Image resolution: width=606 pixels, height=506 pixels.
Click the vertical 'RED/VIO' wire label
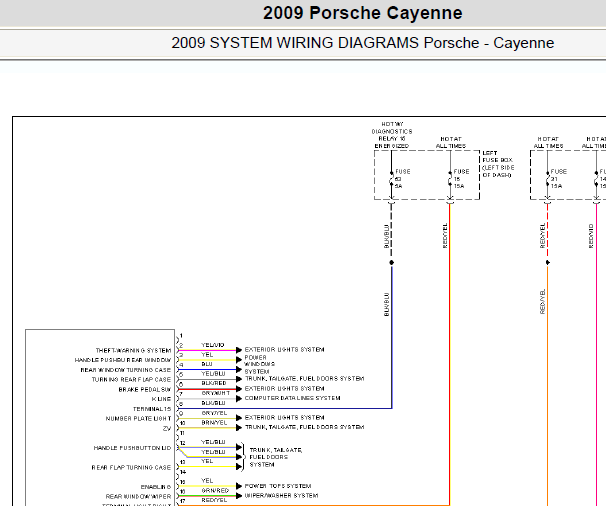[591, 236]
